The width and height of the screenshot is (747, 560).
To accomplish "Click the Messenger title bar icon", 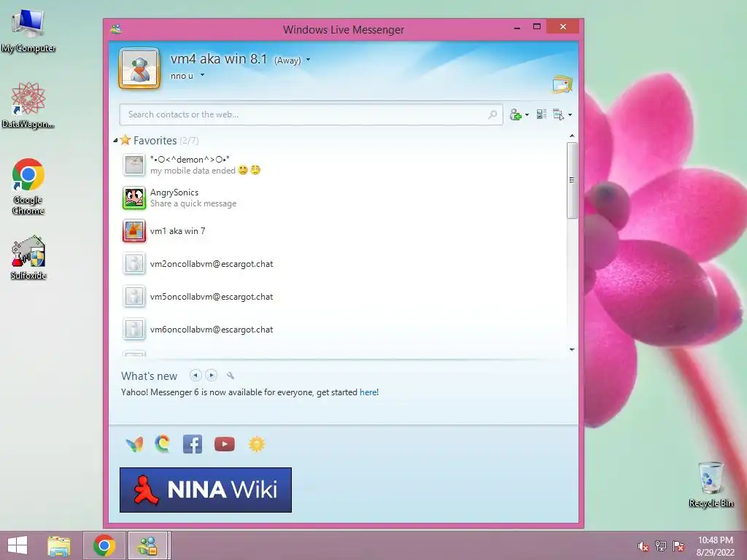I will 116,29.
